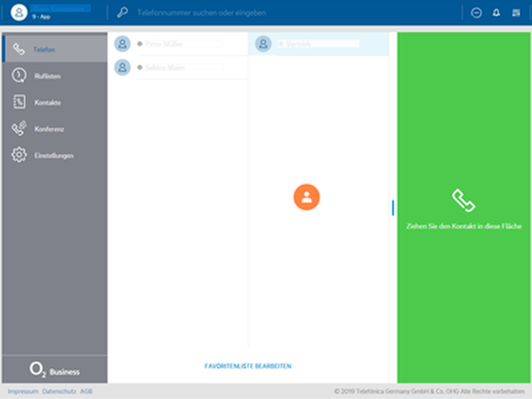532x399 pixels.
Task: Click the Telefon handset icon
Action: coord(19,49)
